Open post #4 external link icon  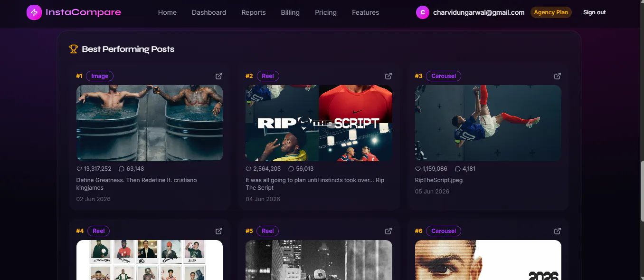tap(219, 231)
